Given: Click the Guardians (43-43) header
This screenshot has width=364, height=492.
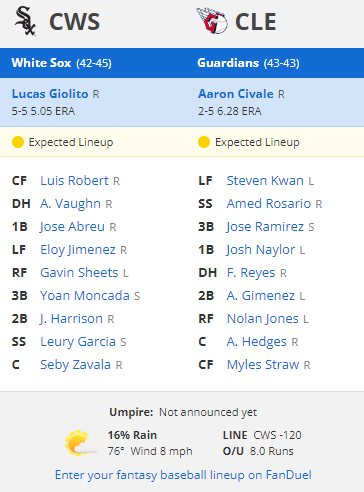Looking at the screenshot, I should pos(248,63).
